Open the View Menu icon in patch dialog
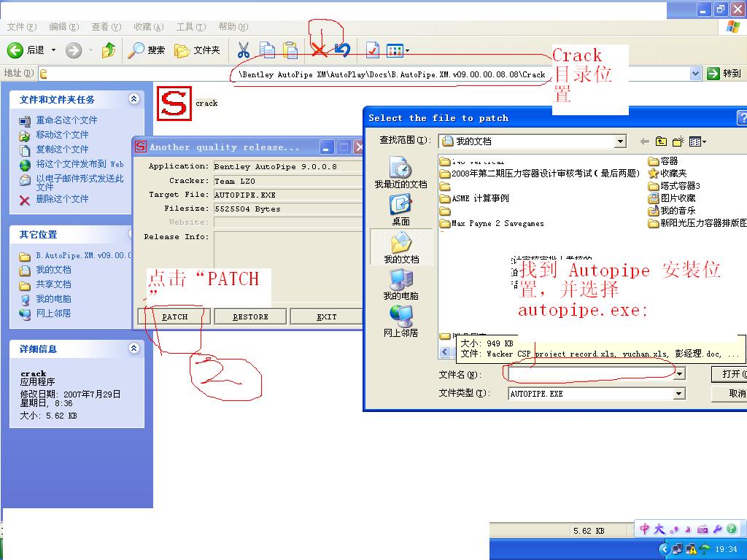747x560 pixels. 697,141
